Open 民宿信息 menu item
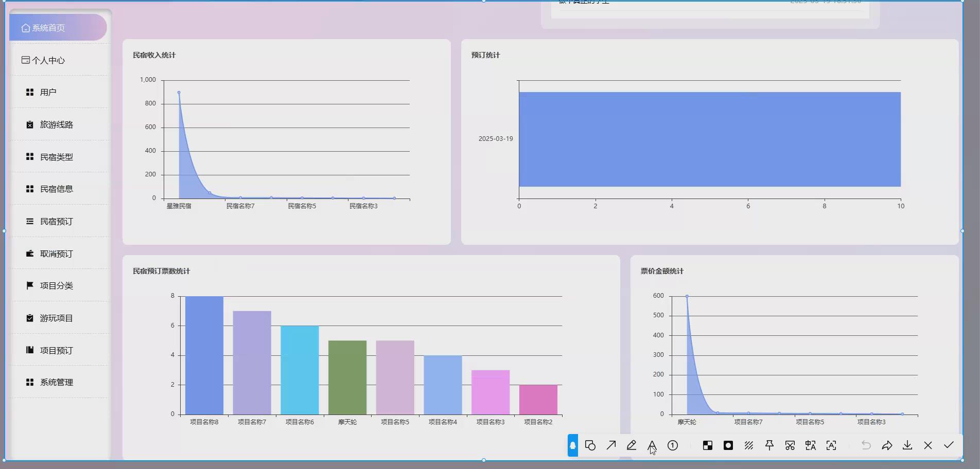 click(x=60, y=189)
